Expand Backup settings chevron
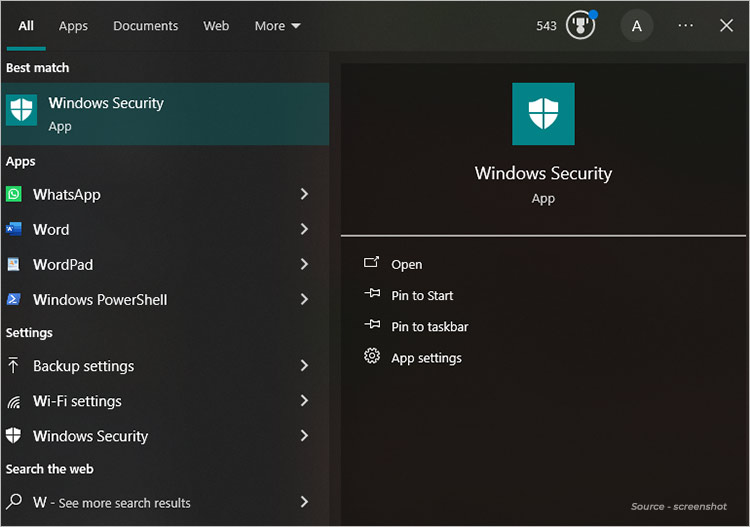 click(304, 366)
